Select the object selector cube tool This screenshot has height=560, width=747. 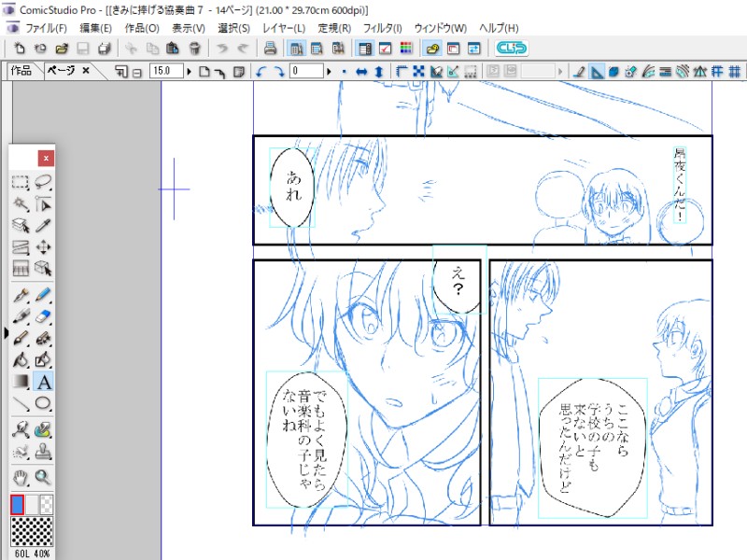43,269
